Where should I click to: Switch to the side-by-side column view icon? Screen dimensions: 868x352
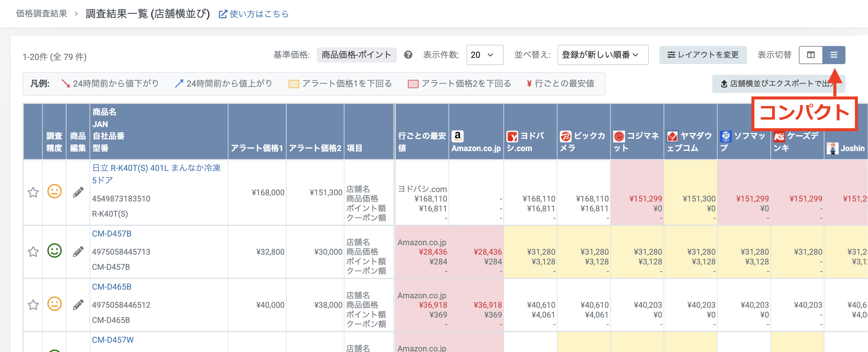[x=811, y=55]
